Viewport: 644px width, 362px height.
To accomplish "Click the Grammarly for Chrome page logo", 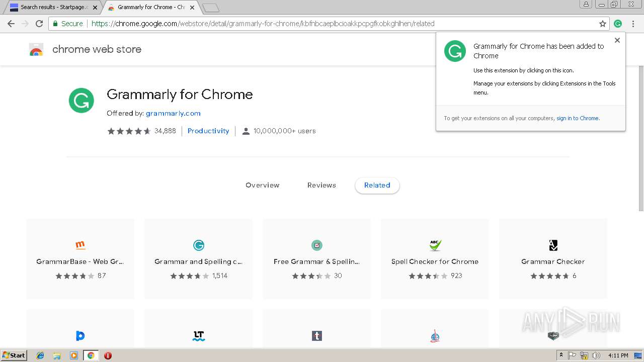I will [x=81, y=101].
